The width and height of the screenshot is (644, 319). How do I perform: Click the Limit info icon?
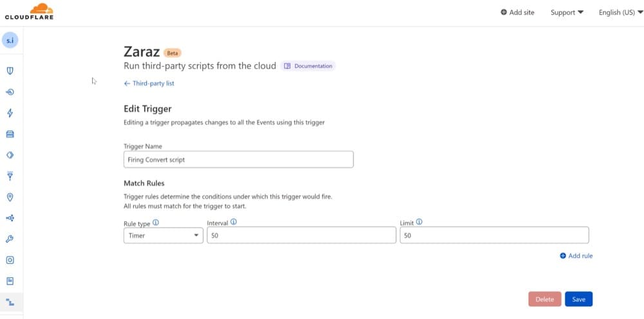point(419,222)
